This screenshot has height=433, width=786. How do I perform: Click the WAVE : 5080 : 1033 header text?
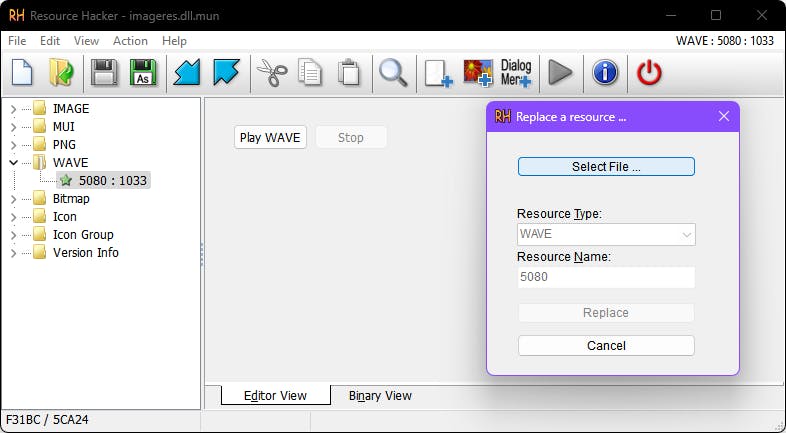(x=725, y=41)
